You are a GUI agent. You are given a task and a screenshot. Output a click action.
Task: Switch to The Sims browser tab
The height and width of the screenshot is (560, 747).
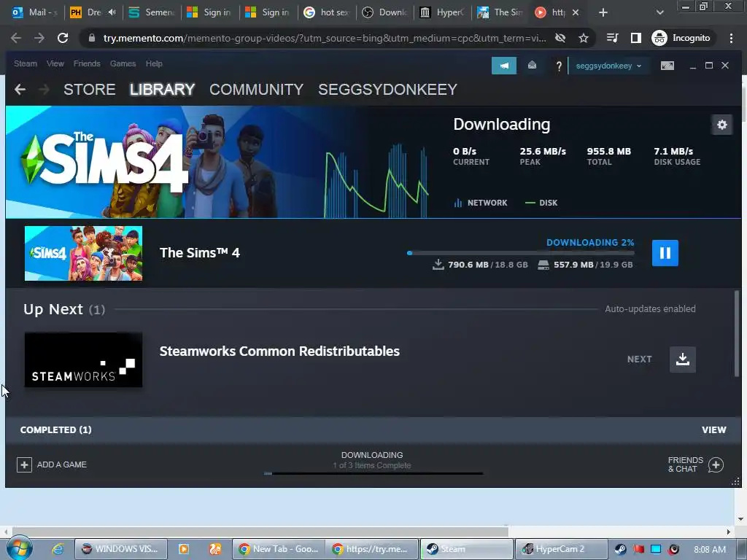pyautogui.click(x=500, y=12)
